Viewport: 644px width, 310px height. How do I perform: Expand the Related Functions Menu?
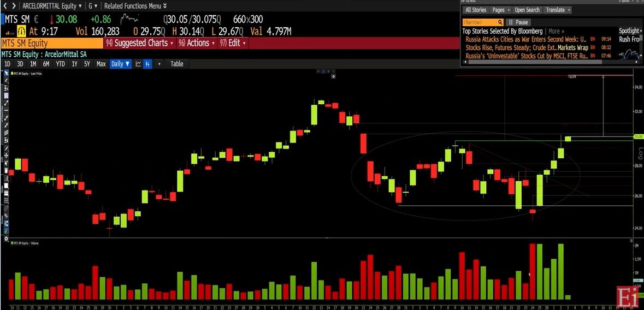(135, 6)
